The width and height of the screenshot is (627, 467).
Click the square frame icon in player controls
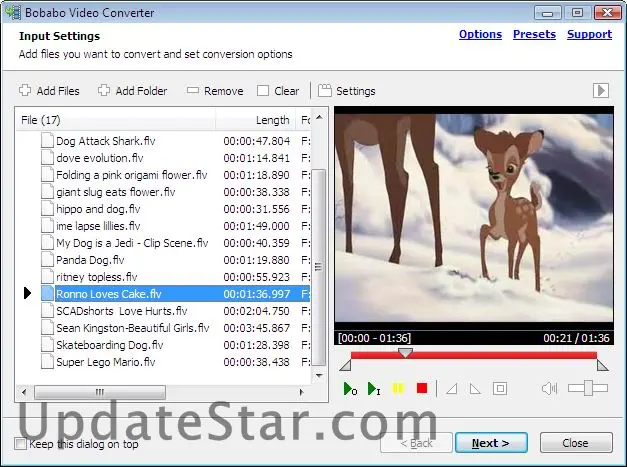[500, 388]
